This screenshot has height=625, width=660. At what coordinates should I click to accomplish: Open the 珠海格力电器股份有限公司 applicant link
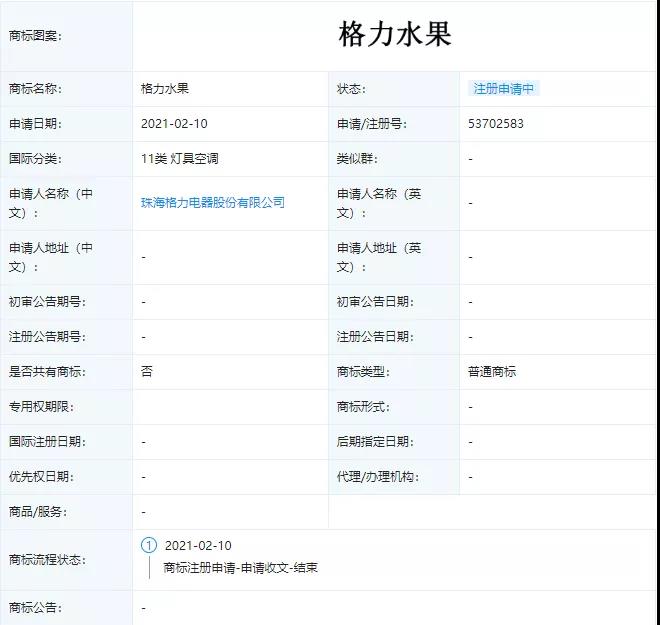pyautogui.click(x=213, y=203)
